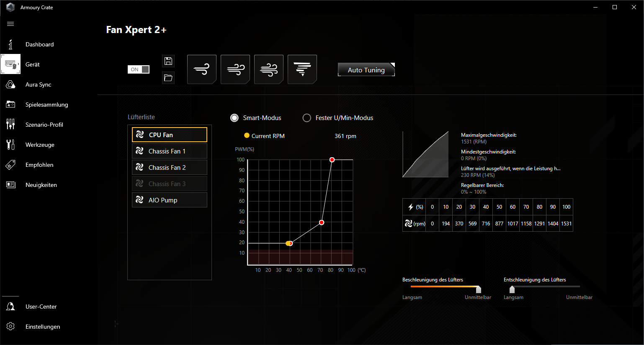Screen dimensions: 644x345
Task: Open Werkzeuge in sidebar
Action: click(40, 145)
